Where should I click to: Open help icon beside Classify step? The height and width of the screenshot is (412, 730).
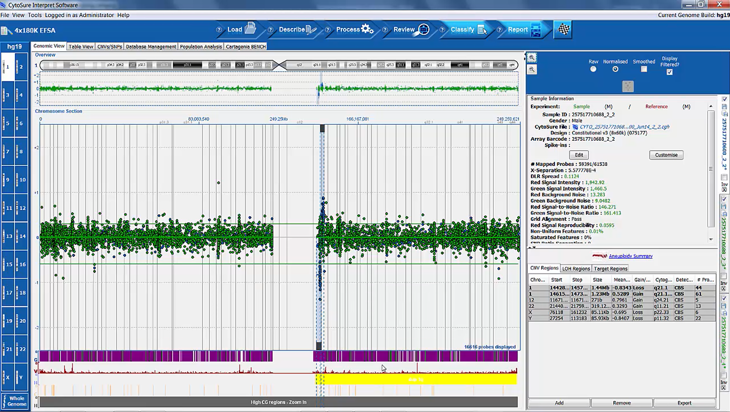pyautogui.click(x=442, y=30)
